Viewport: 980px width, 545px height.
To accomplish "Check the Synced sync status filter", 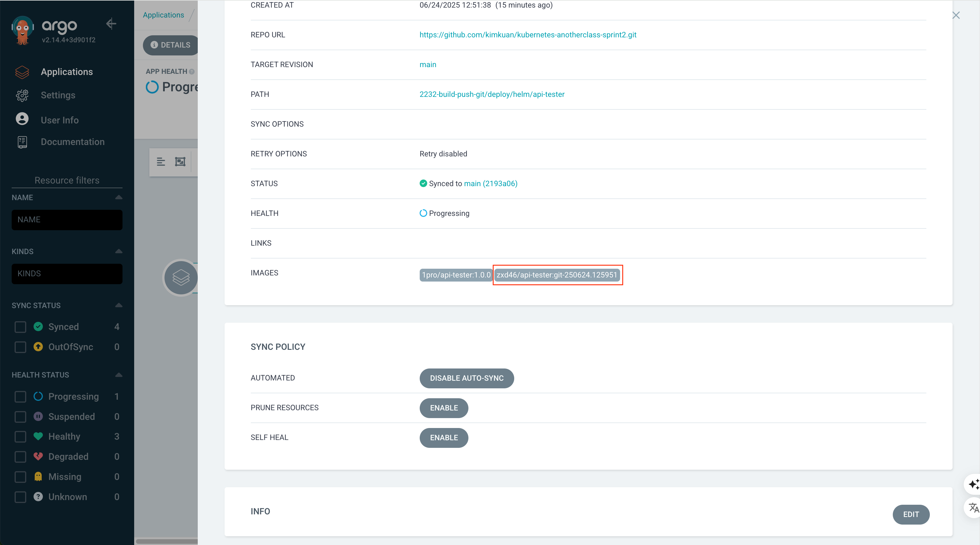I will coord(20,327).
